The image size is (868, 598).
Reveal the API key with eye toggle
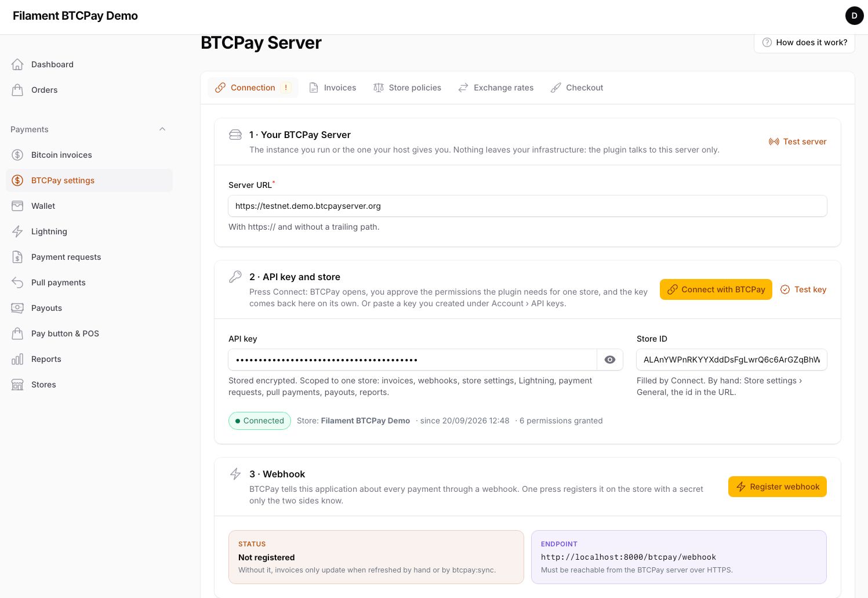tap(610, 360)
